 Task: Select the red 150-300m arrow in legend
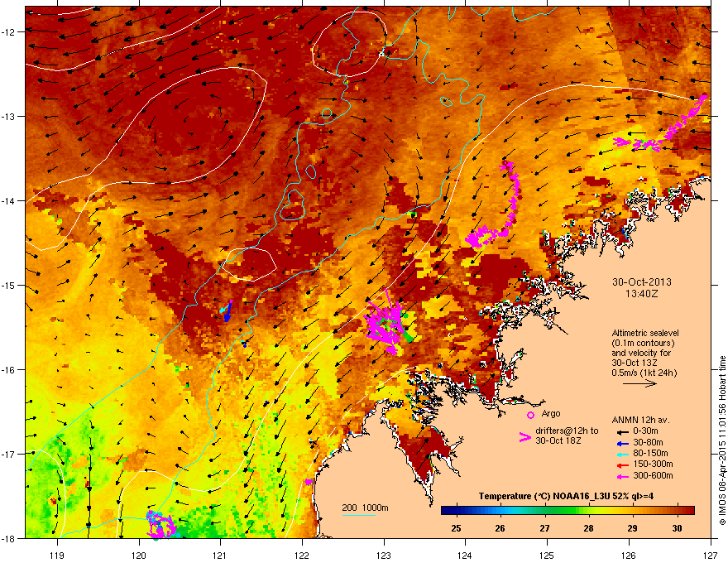[x=621, y=465]
